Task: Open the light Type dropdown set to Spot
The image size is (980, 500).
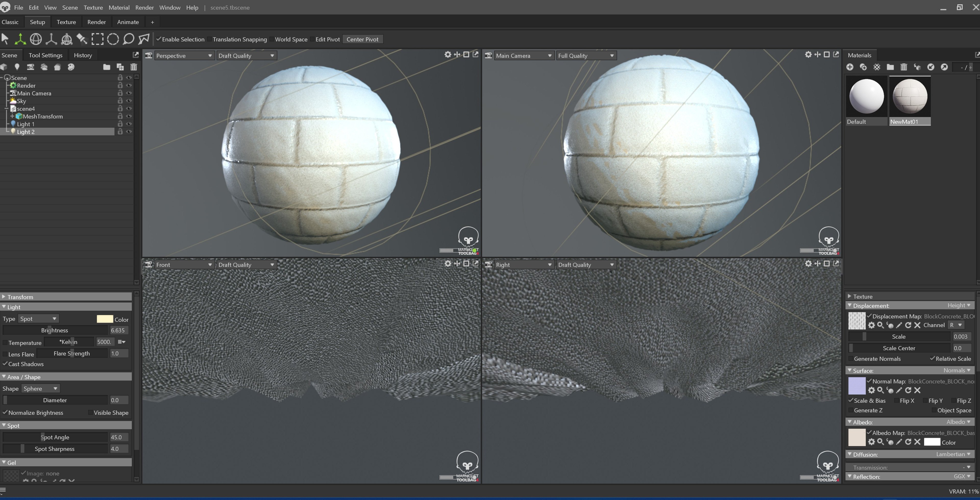Action: pos(38,319)
